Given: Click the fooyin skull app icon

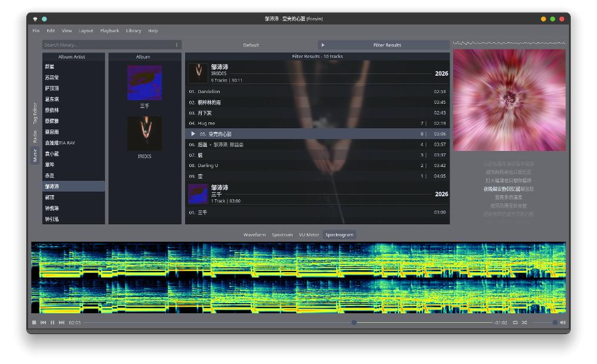Looking at the screenshot, I should (35, 19).
